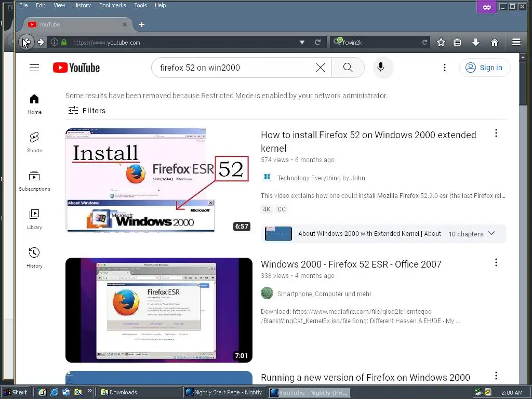The height and width of the screenshot is (399, 532).
Task: Close the YouTube tab
Action: (x=125, y=24)
